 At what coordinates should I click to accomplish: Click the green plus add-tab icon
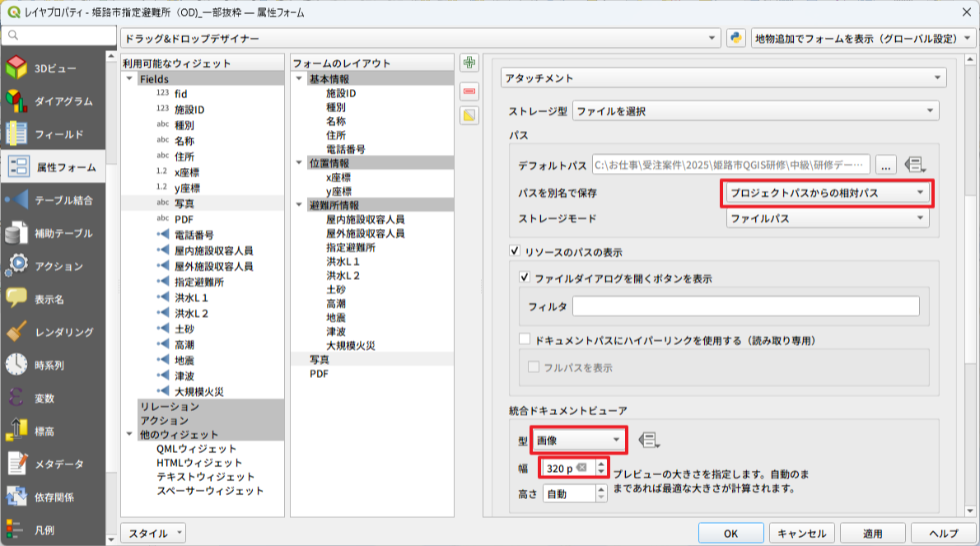(469, 63)
